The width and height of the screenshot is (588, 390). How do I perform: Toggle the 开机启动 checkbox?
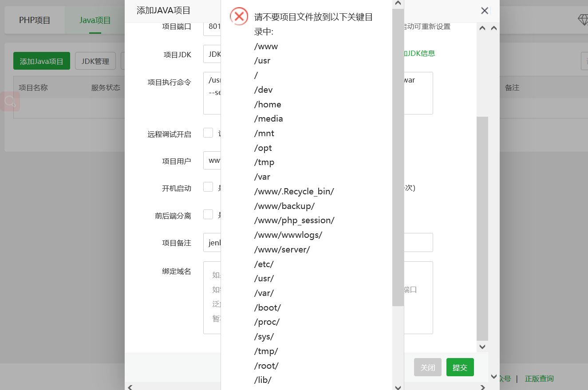point(208,187)
